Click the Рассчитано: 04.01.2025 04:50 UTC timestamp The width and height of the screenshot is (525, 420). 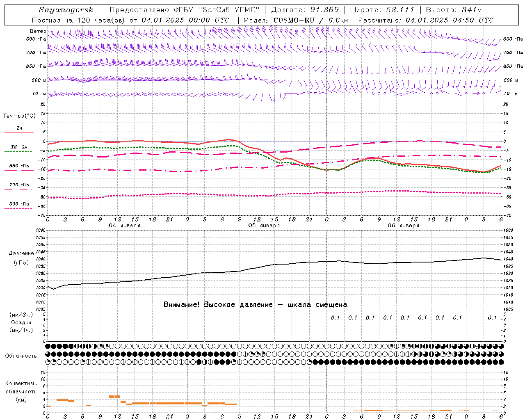click(426, 20)
